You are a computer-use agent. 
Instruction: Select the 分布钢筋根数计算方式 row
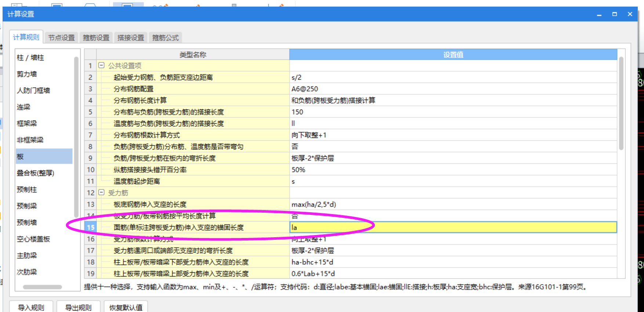point(193,135)
